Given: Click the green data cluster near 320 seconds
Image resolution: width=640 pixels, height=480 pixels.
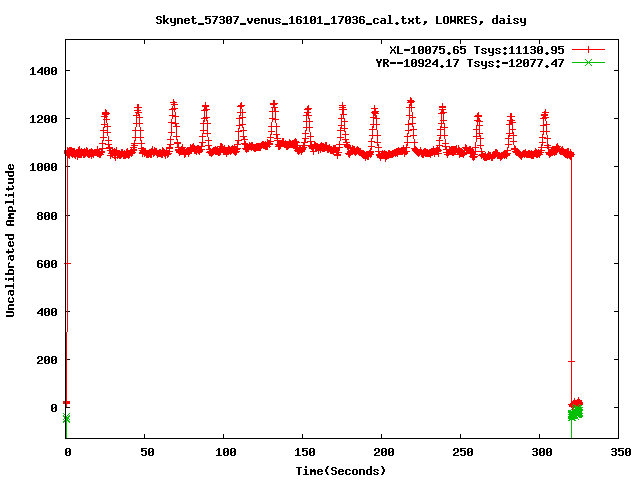Looking at the screenshot, I should [x=576, y=413].
